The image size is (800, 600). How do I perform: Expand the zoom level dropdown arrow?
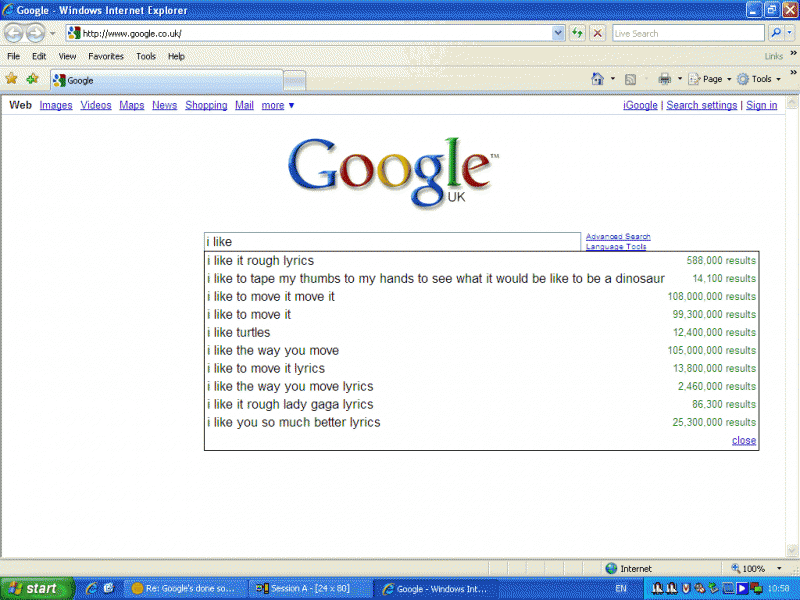click(779, 568)
